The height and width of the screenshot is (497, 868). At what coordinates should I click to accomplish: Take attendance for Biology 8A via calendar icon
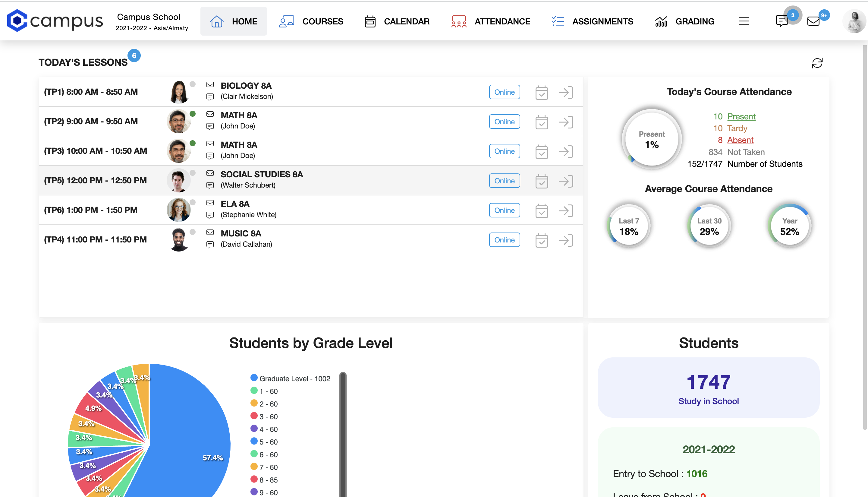tap(542, 92)
